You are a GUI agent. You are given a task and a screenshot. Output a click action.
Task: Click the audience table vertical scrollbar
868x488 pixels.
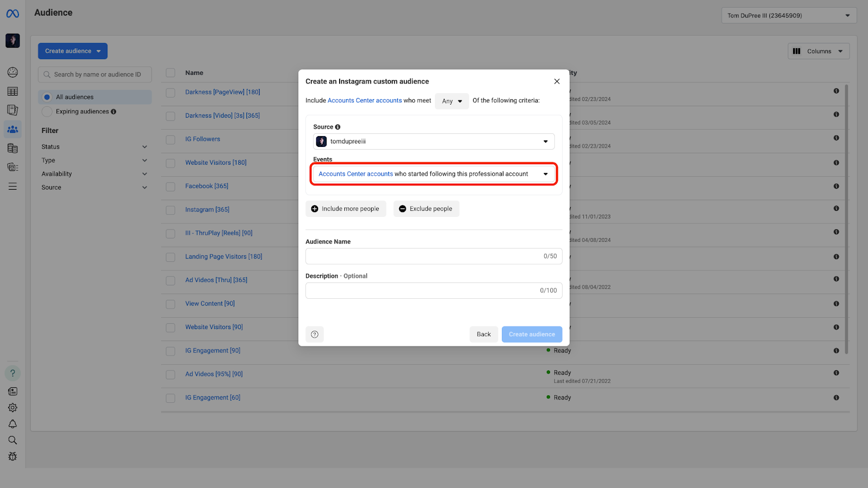click(846, 220)
